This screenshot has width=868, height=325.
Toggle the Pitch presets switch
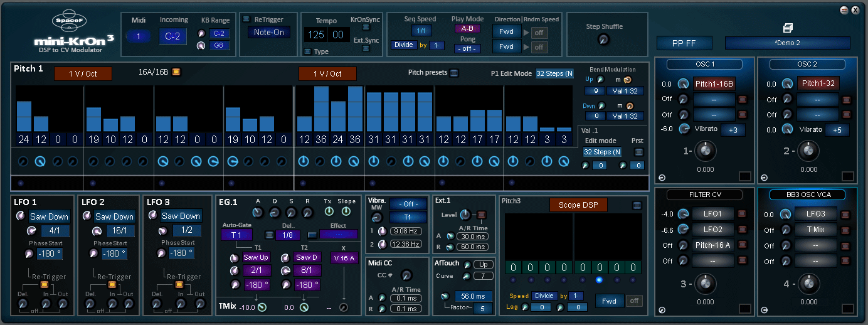coord(455,73)
